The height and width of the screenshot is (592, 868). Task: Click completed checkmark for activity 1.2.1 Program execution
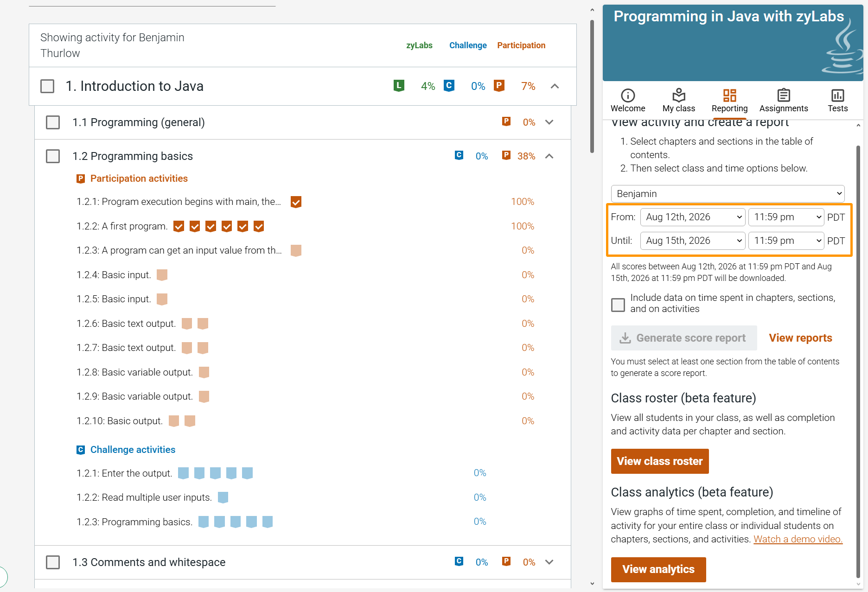(296, 202)
